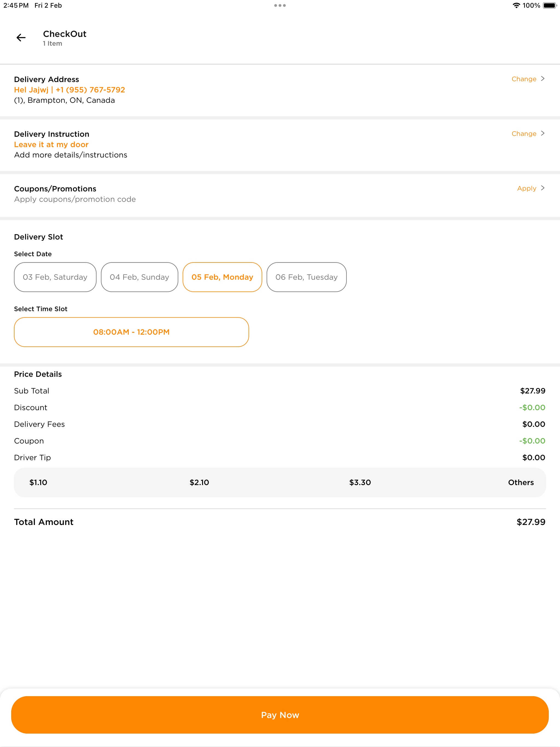Tap 'Apply coupons/promotion code' text
560x747 pixels.
coord(75,199)
